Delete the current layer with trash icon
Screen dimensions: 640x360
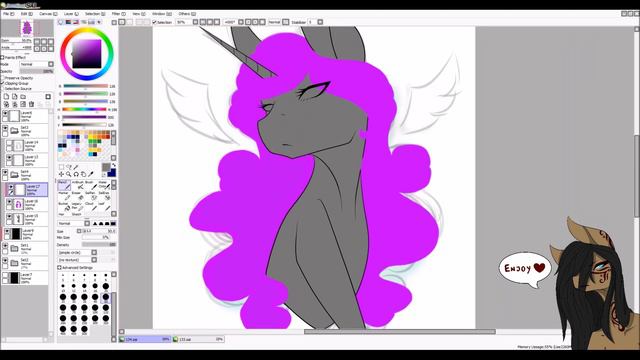[x=31, y=104]
